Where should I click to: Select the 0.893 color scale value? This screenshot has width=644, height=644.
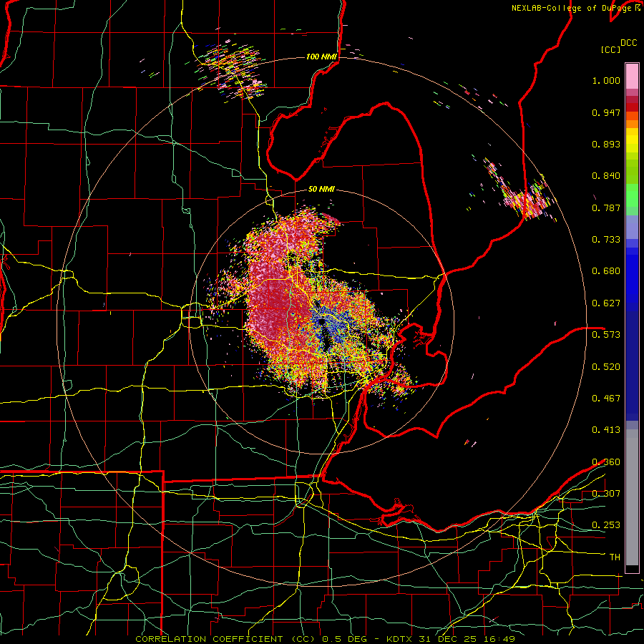pos(606,144)
